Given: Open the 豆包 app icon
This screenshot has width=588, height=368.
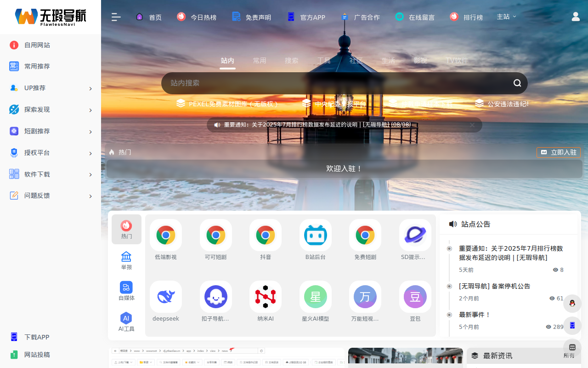Looking at the screenshot, I should pos(415,297).
